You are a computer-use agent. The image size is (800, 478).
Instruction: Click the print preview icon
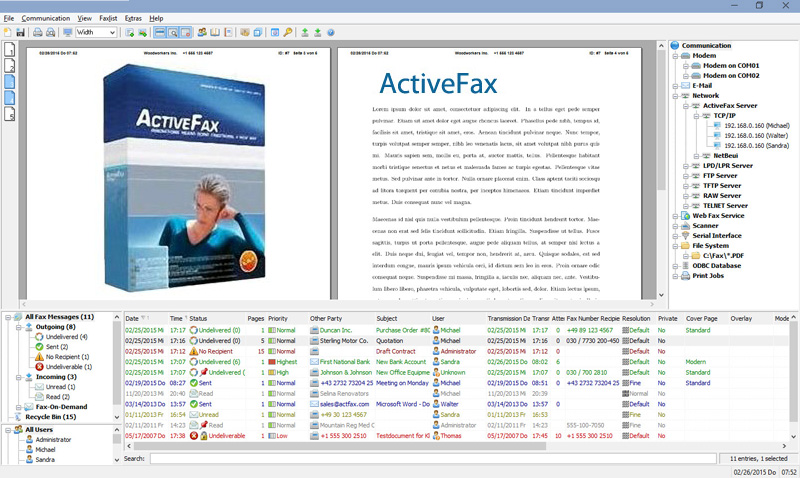tap(51, 32)
